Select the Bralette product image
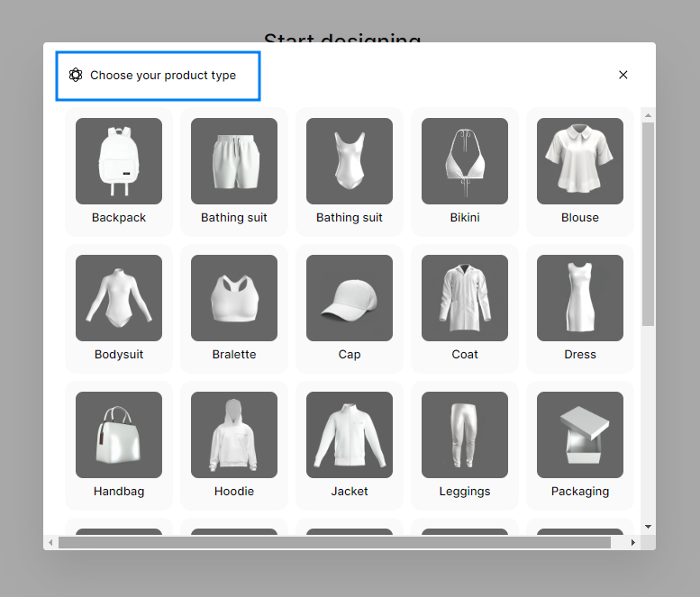This screenshot has height=597, width=700. (234, 298)
